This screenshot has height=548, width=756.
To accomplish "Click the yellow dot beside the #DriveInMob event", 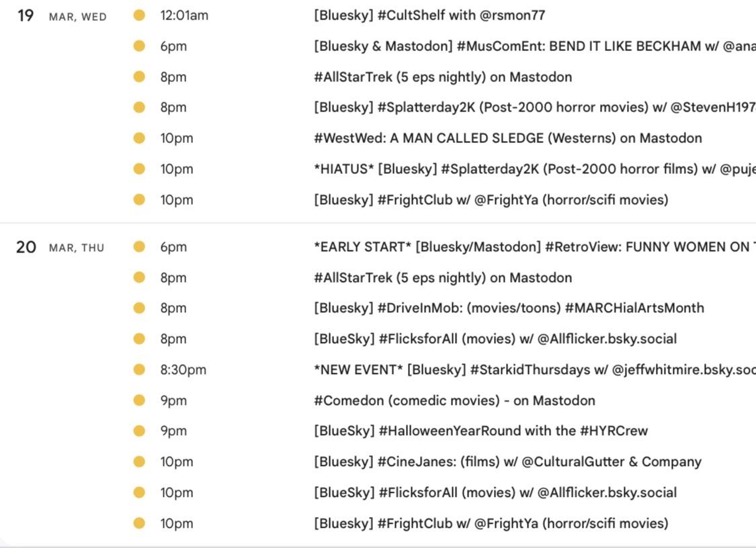I will 139,308.
